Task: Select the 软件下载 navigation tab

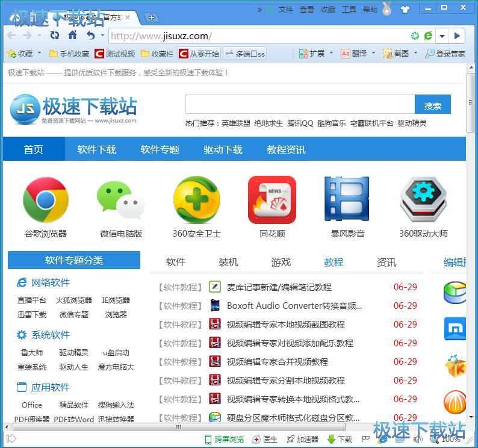Action: (97, 149)
